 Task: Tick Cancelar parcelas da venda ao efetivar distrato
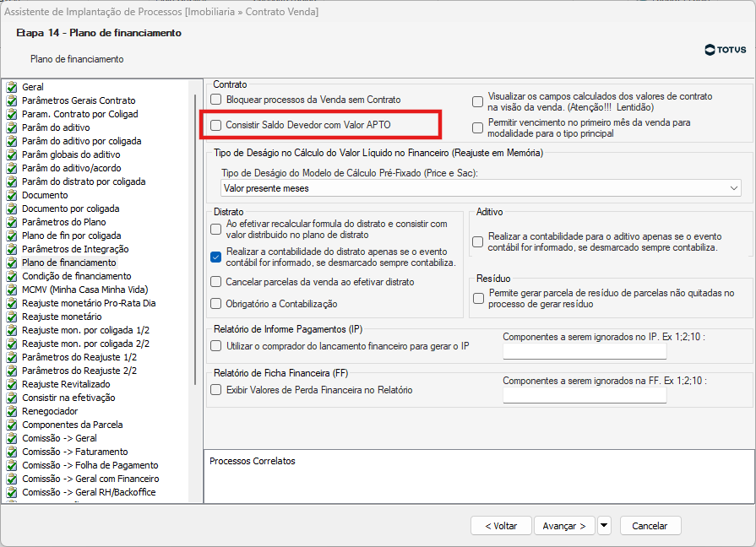click(x=216, y=282)
